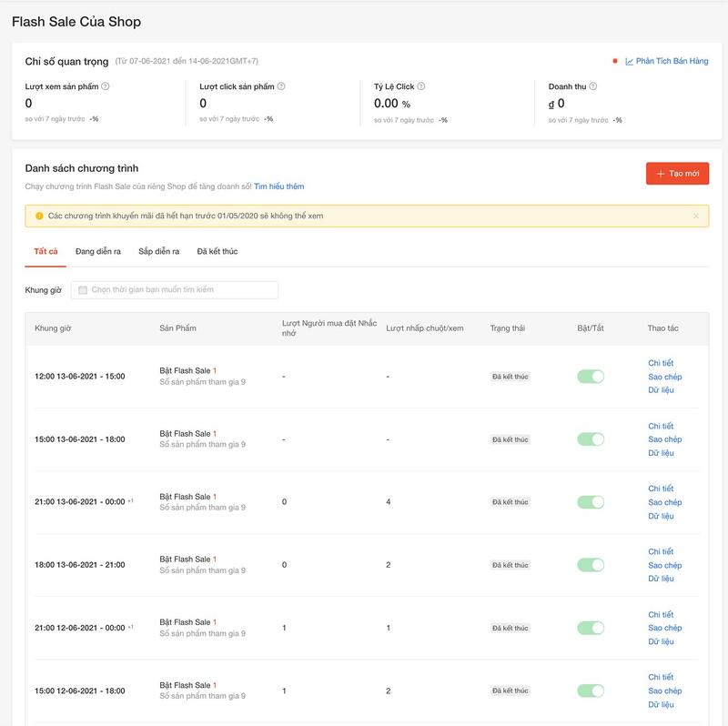Screen dimensions: 728x726
Task: Open Dữ liệu for 21:00 12-06-2021 slot
Action: tap(661, 641)
